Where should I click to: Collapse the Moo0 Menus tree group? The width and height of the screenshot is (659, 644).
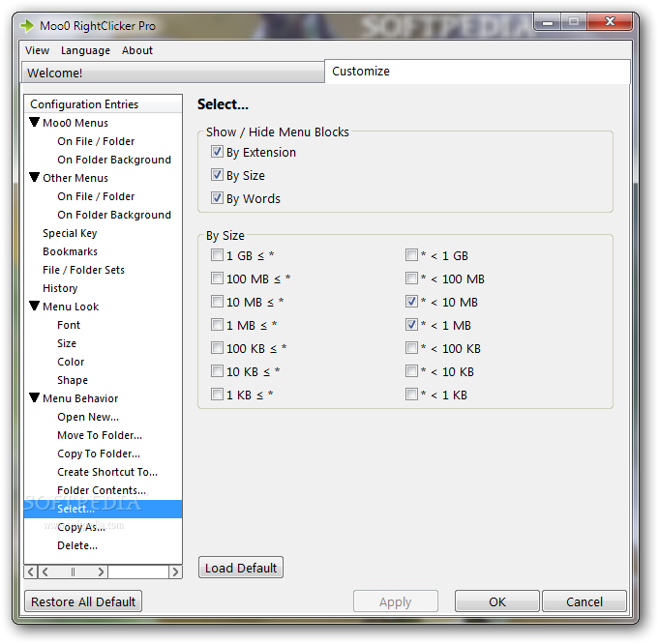[35, 122]
